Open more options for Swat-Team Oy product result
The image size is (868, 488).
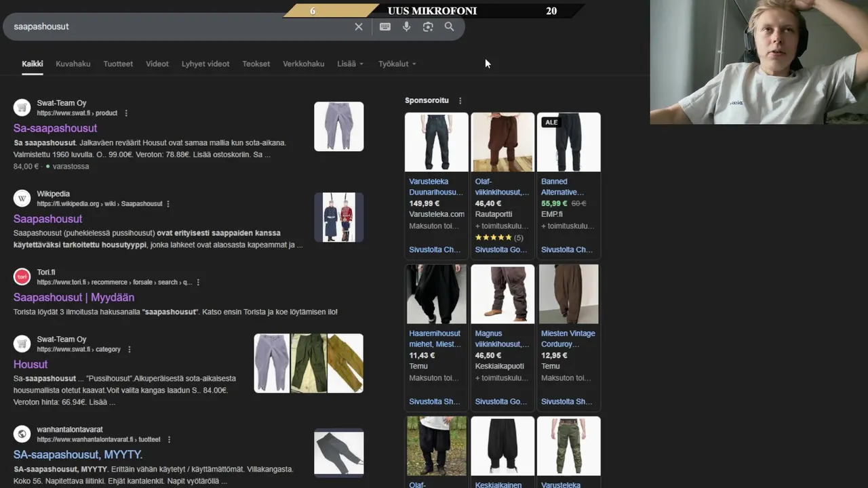pyautogui.click(x=126, y=113)
